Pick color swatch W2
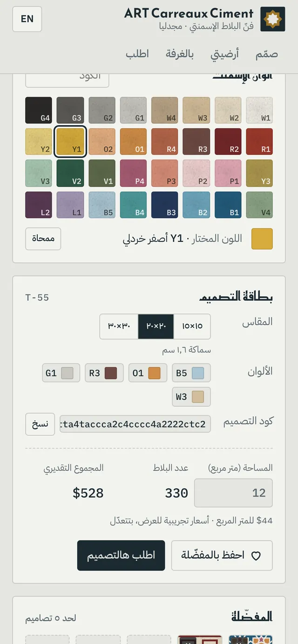Viewport: 298px width, 644px height. pos(228,110)
